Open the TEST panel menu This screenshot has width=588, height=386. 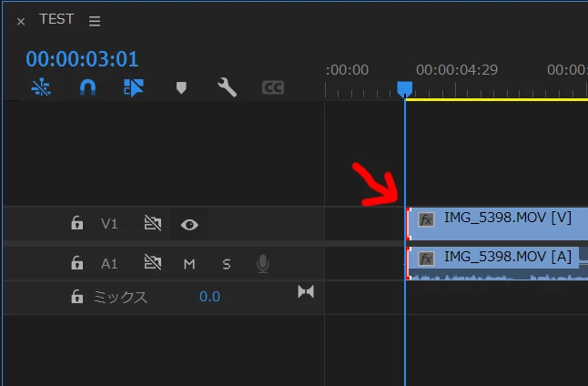point(95,21)
